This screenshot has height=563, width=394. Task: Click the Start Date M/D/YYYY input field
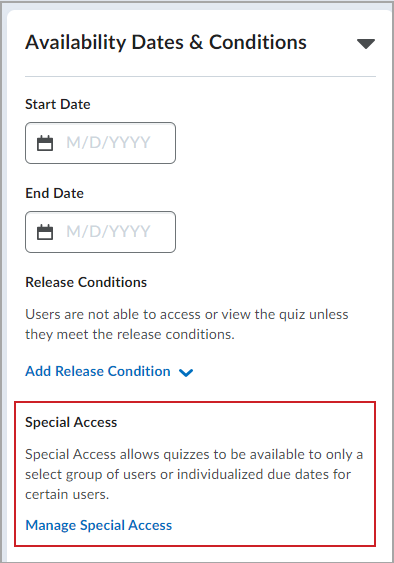[x=100, y=143]
